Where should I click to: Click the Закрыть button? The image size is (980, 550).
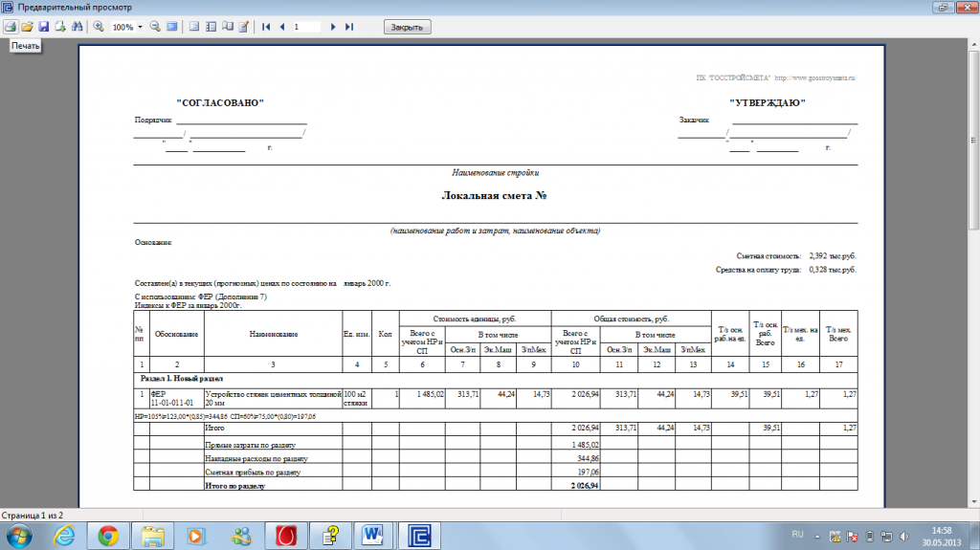tap(407, 27)
